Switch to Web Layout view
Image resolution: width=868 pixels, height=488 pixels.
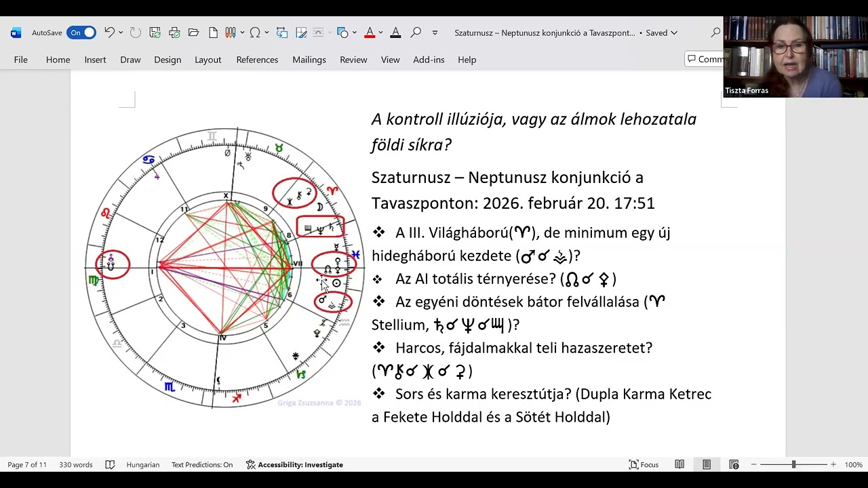734,465
